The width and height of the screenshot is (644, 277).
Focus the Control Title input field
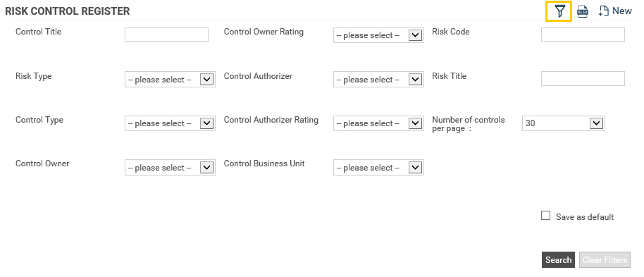[166, 35]
